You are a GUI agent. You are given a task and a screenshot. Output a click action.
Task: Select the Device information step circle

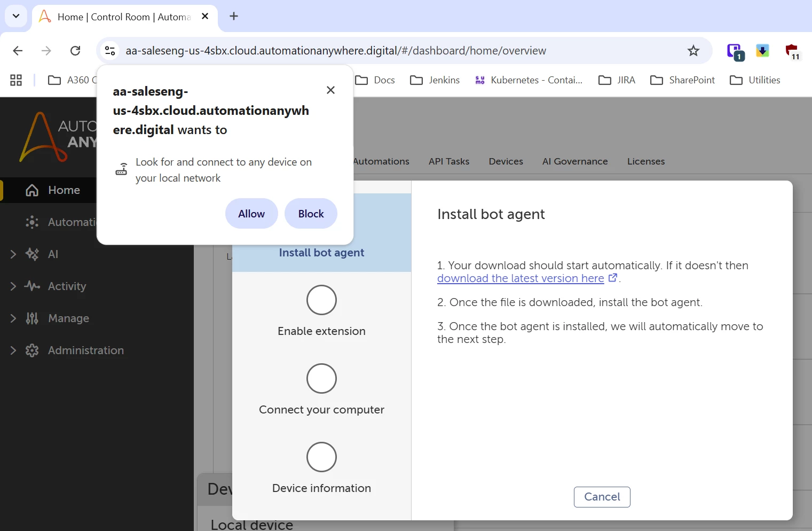coord(321,457)
